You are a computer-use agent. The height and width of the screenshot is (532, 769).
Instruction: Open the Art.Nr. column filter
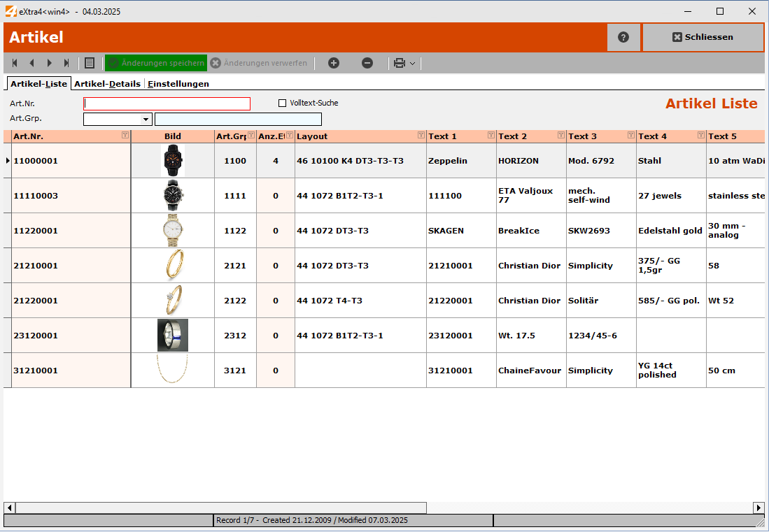[125, 136]
